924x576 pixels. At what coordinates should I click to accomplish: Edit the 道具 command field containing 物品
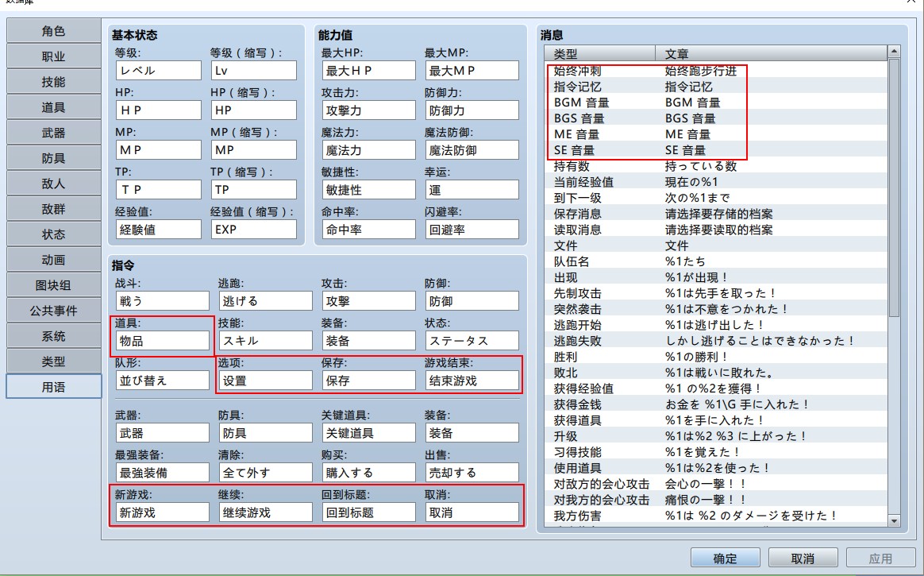coord(163,341)
